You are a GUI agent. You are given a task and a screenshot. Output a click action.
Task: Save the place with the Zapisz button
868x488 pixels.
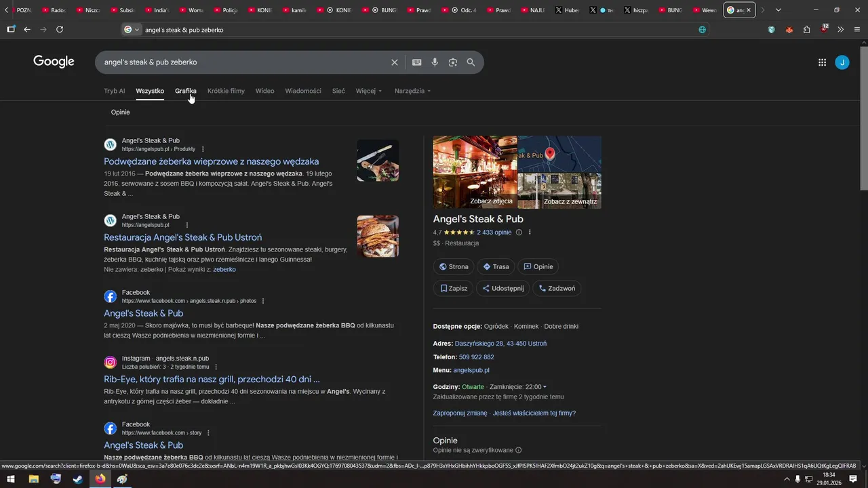tap(454, 288)
